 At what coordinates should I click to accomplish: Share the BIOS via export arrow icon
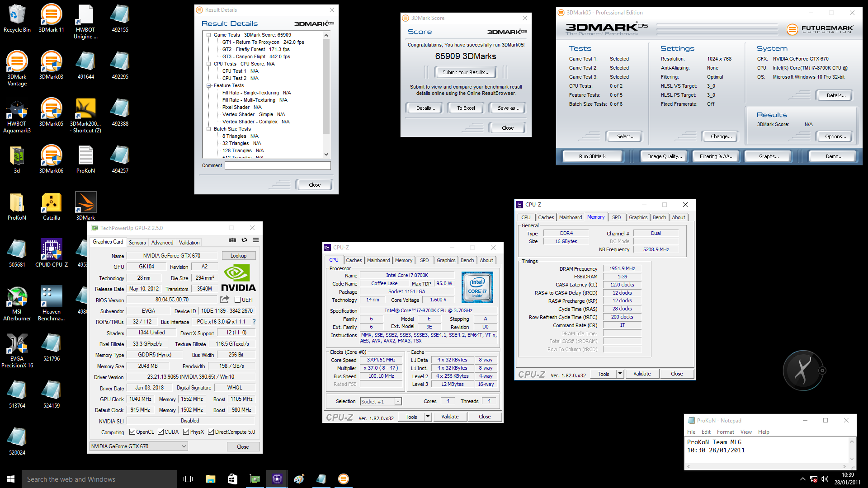(x=224, y=300)
